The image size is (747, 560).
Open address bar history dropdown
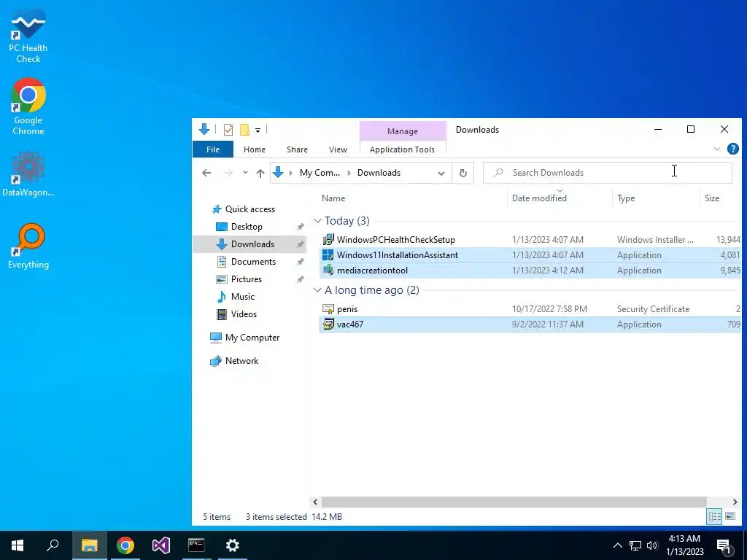(441, 174)
